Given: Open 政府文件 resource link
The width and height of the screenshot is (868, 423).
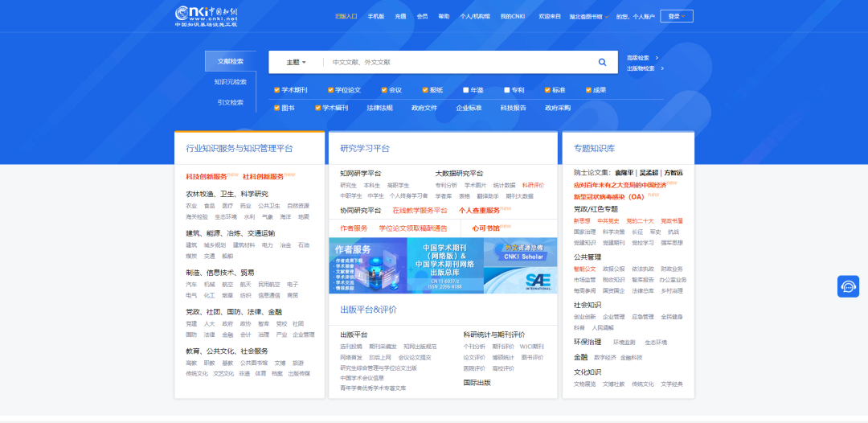Looking at the screenshot, I should point(424,108).
